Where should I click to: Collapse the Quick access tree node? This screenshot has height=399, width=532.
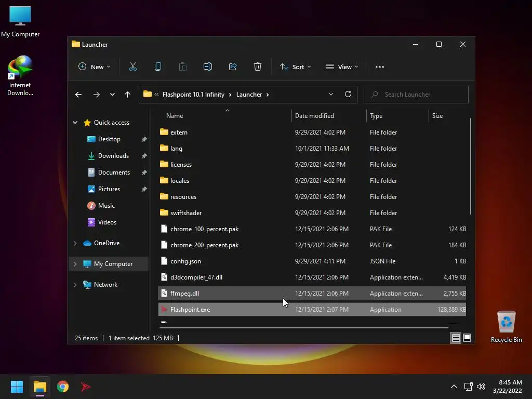click(x=75, y=123)
